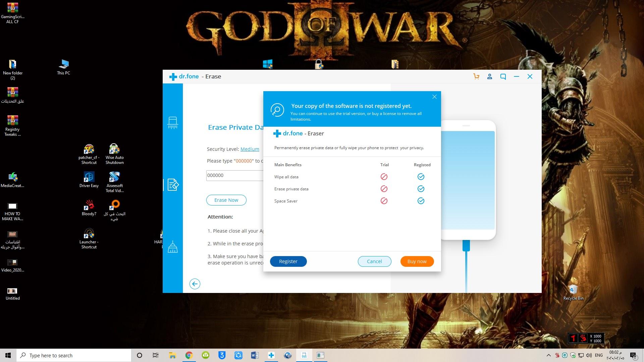Screen dimensions: 644x362
Task: Select the Space Saver broom sidebar icon
Action: (173, 247)
